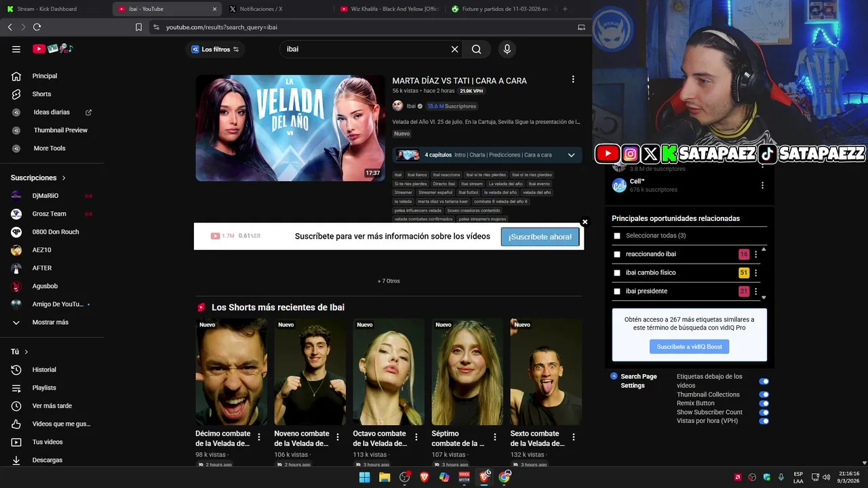Click Suscríbete a vidIQ Boost button

click(689, 346)
